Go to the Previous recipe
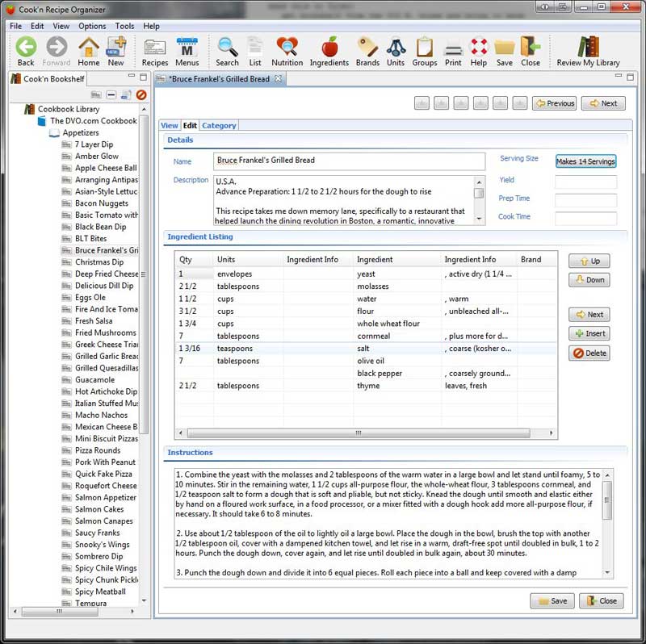 coord(555,103)
